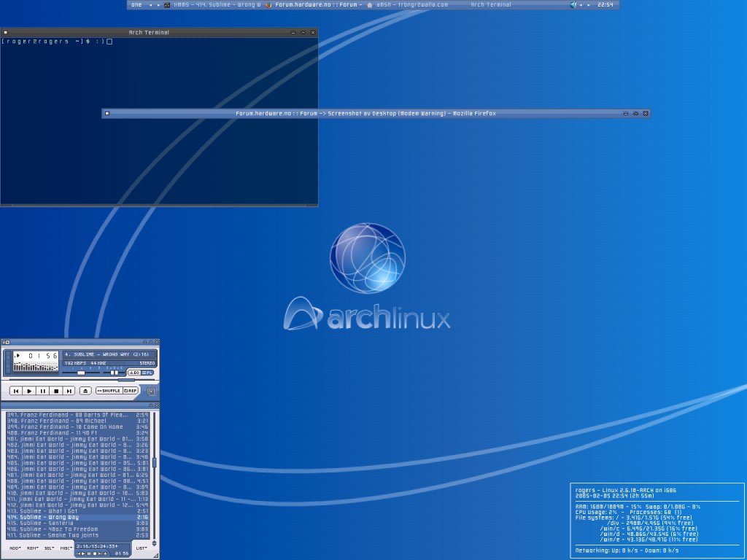This screenshot has height=560, width=747.
Task: Click the RAM usage line in system monitor
Action: click(x=638, y=507)
